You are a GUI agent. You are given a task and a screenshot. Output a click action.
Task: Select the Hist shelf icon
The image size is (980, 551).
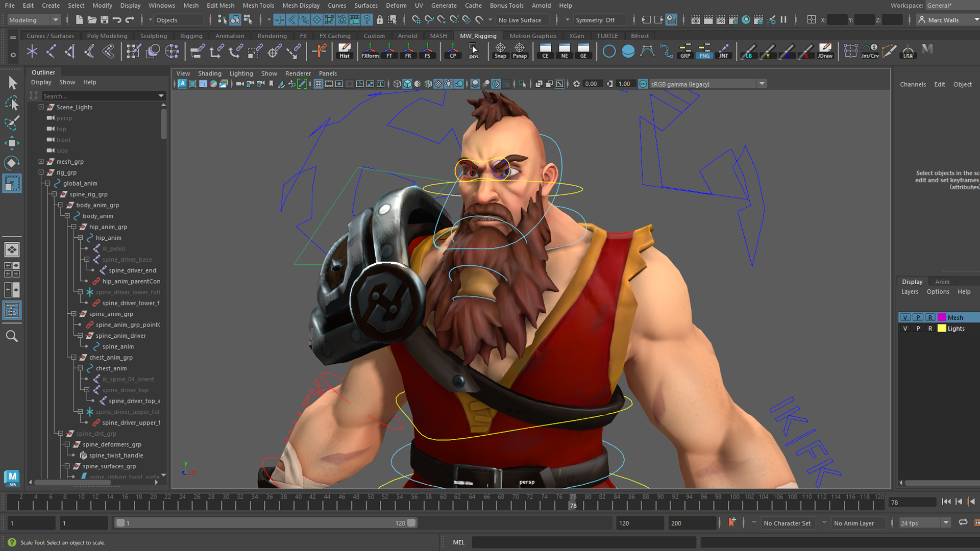[x=345, y=51]
